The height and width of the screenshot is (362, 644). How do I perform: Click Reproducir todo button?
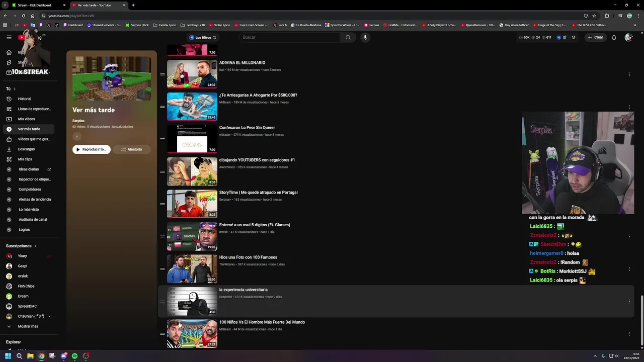coord(91,149)
